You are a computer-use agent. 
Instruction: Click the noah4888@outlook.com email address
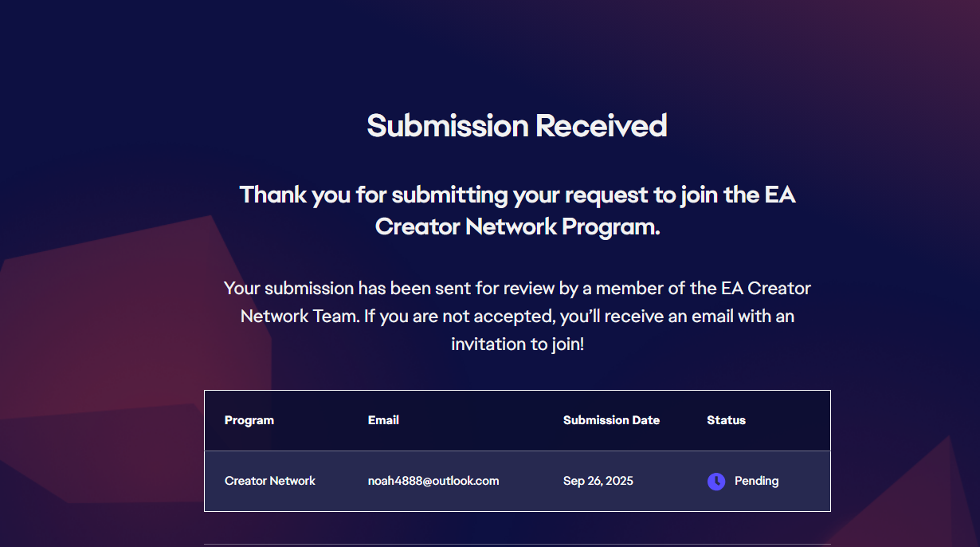point(433,481)
